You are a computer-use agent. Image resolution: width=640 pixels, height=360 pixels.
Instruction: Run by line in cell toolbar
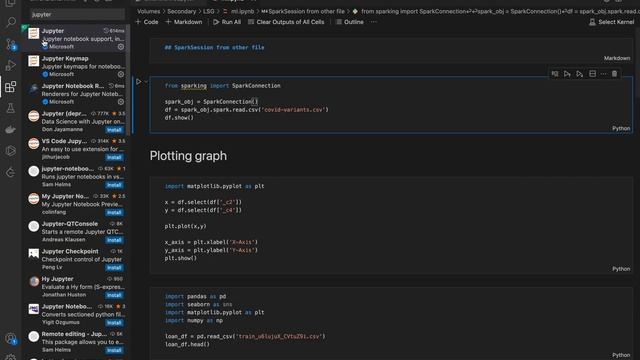coord(555,74)
